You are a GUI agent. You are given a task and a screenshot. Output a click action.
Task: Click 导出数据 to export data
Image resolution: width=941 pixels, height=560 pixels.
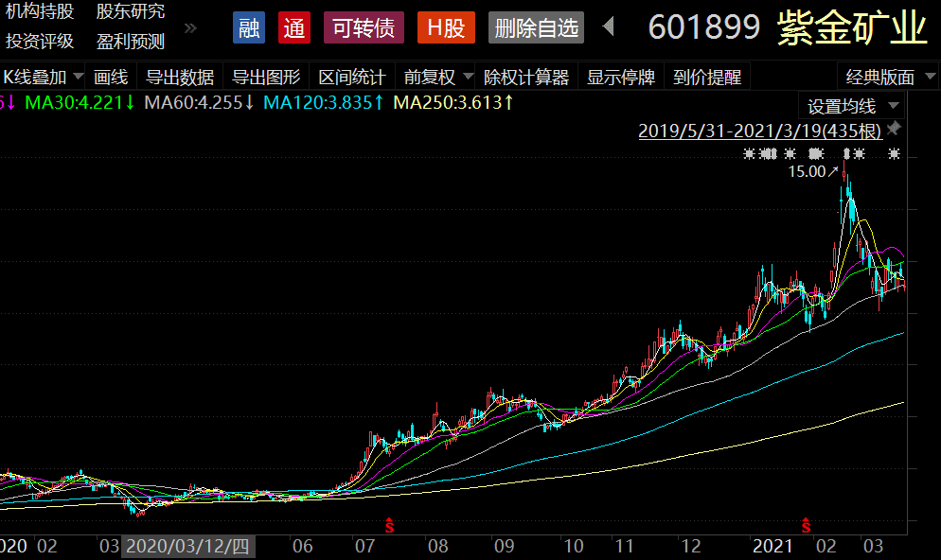pyautogui.click(x=180, y=77)
